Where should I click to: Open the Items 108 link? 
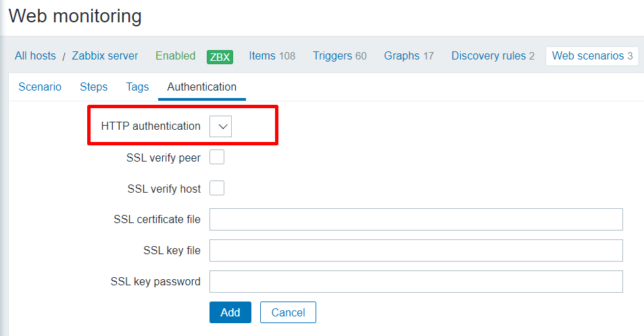(272, 56)
